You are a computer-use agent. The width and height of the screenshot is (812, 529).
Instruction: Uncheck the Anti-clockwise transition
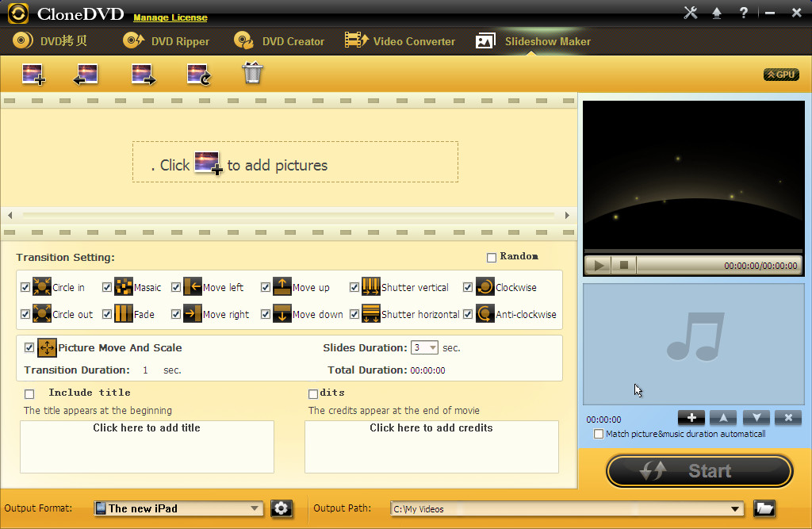468,314
